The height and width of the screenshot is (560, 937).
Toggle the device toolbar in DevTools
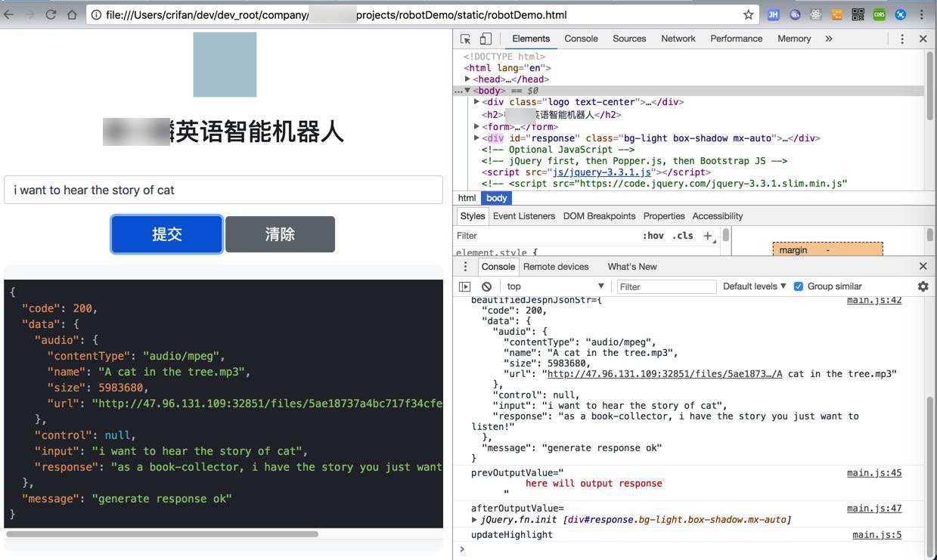pyautogui.click(x=486, y=39)
